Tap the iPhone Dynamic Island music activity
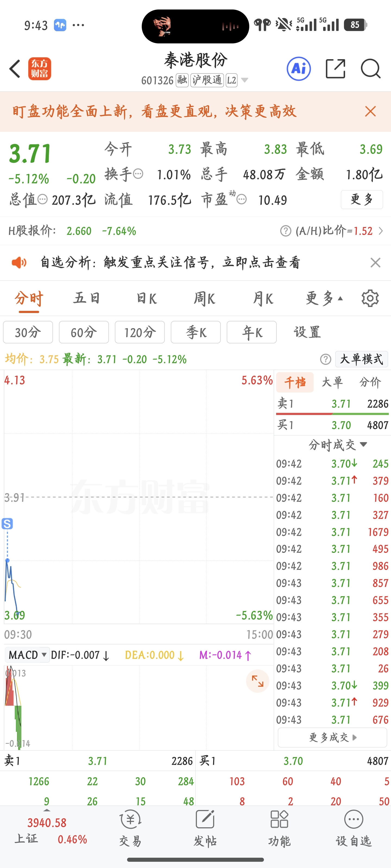The image size is (391, 868). pos(195,26)
